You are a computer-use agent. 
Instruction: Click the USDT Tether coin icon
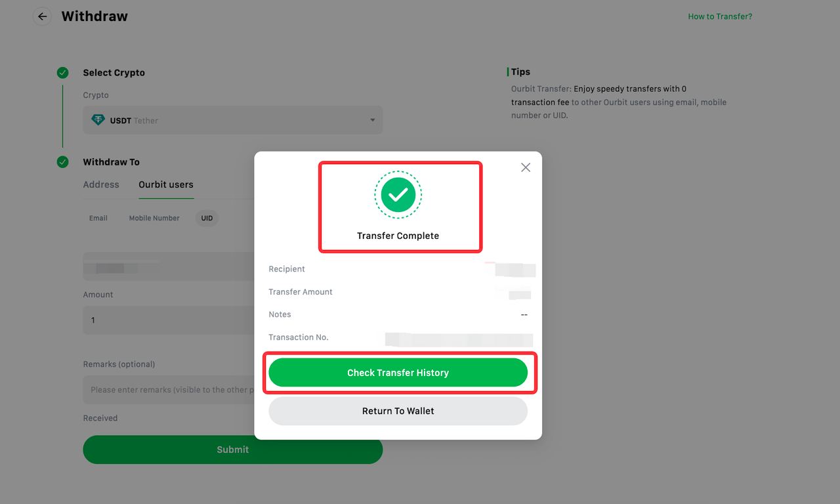click(x=98, y=120)
